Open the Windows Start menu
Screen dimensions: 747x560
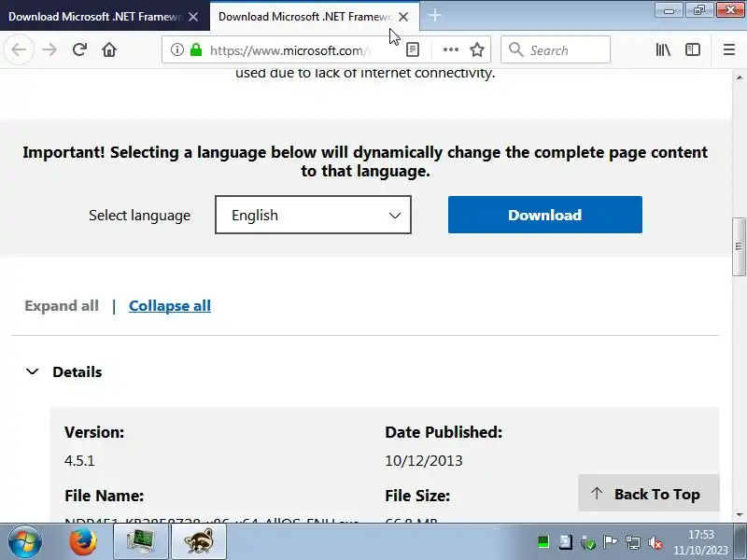click(24, 541)
